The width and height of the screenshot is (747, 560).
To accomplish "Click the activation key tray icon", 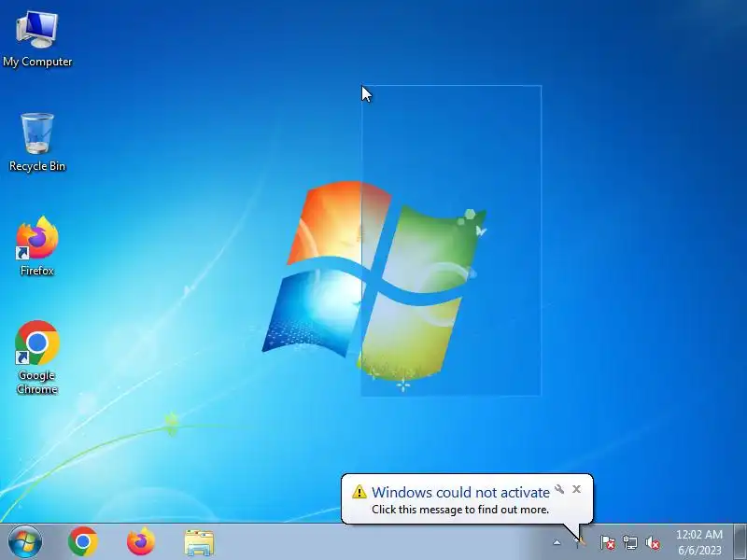I will 580,542.
